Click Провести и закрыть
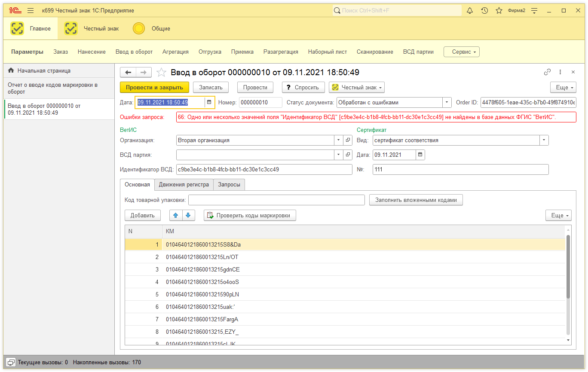 click(x=154, y=87)
